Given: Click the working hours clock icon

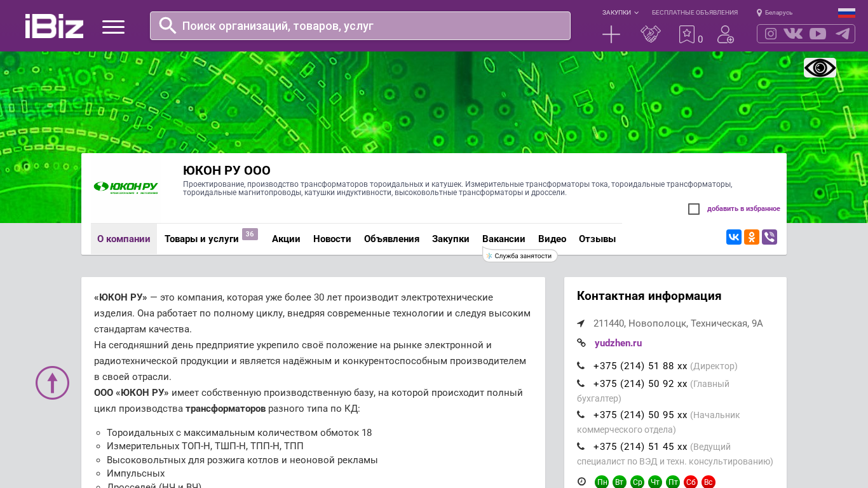Looking at the screenshot, I should pos(581,482).
